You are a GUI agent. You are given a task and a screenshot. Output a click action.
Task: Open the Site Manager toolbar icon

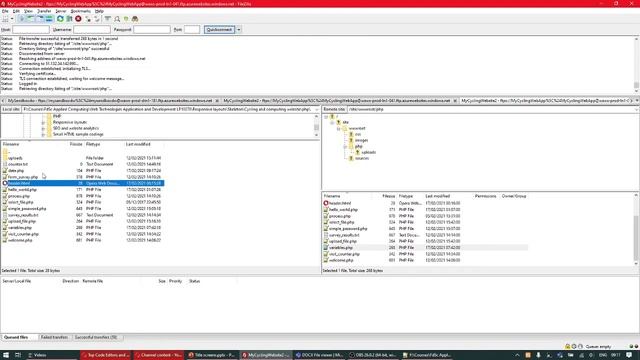click(5, 19)
